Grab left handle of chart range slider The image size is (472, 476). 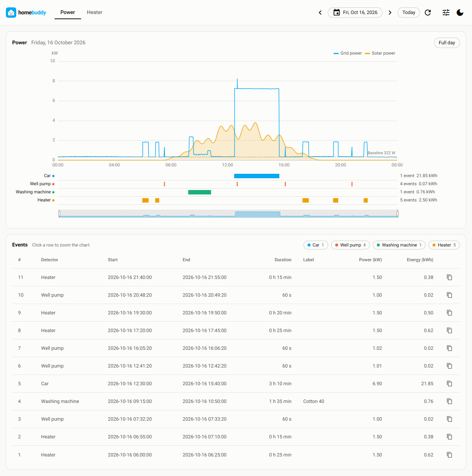[59, 213]
